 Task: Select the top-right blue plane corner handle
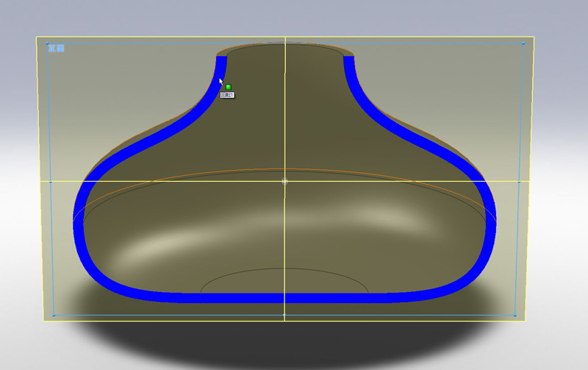pyautogui.click(x=523, y=43)
